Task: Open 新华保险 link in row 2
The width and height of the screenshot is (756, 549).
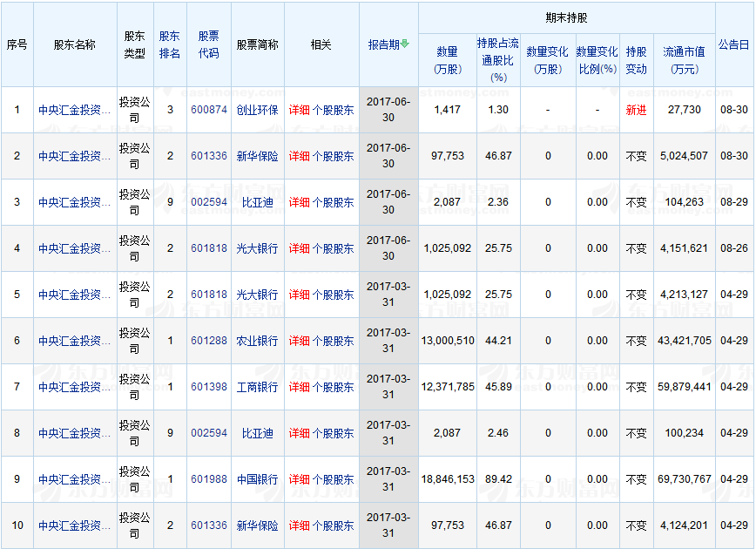Action: coord(258,156)
